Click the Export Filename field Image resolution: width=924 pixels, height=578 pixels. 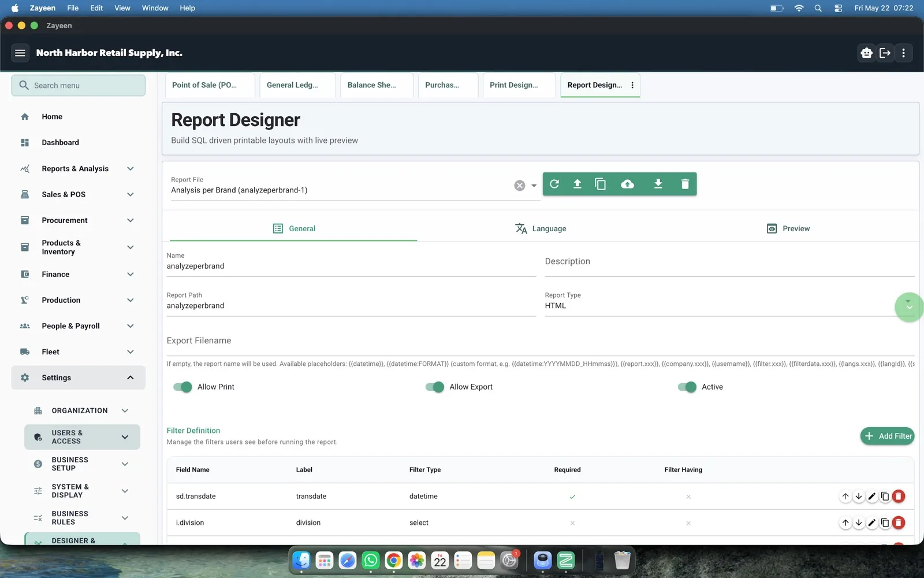541,341
